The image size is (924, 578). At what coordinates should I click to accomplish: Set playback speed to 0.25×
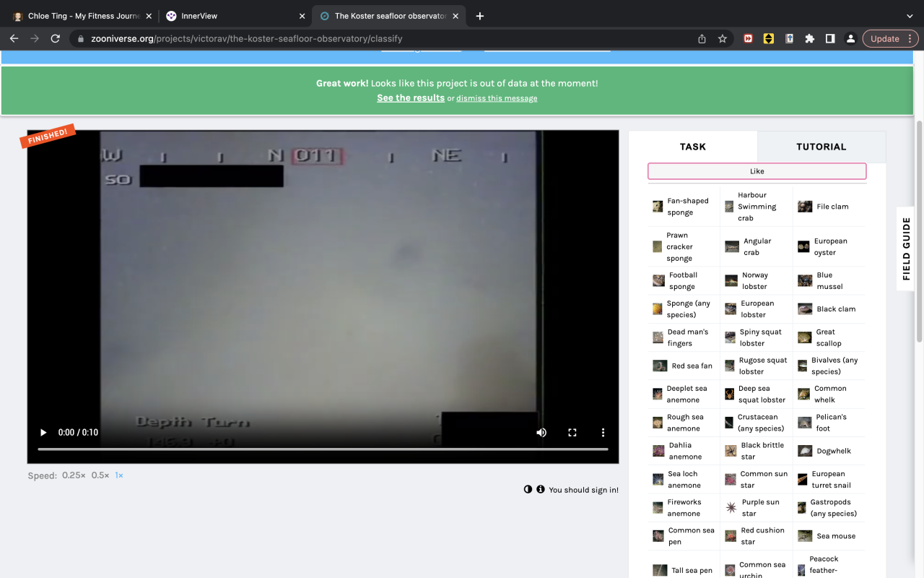pyautogui.click(x=74, y=475)
